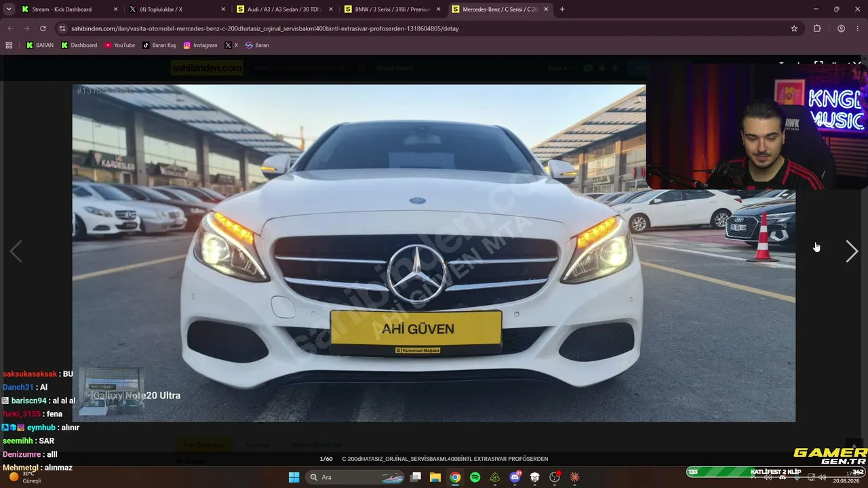Close the BMW 3 Serisi tab
The image size is (868, 488).
click(x=438, y=9)
